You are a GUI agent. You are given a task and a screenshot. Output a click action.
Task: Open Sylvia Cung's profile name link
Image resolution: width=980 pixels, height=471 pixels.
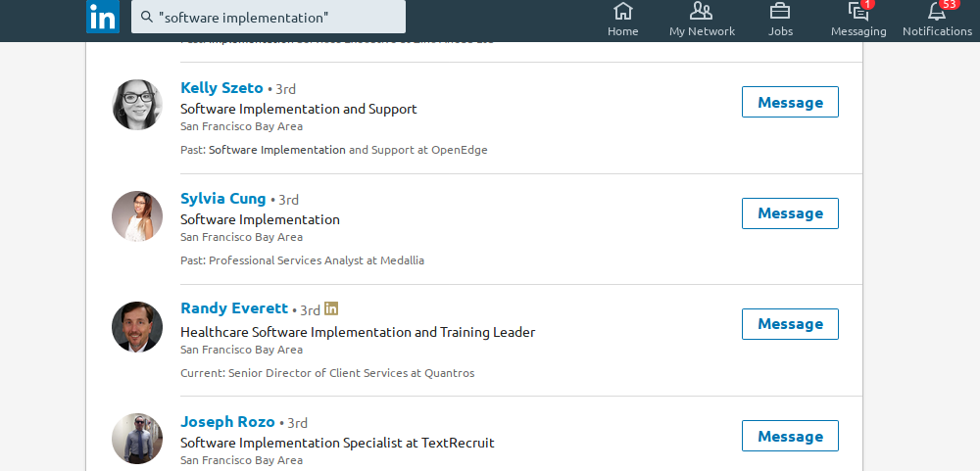coord(223,199)
